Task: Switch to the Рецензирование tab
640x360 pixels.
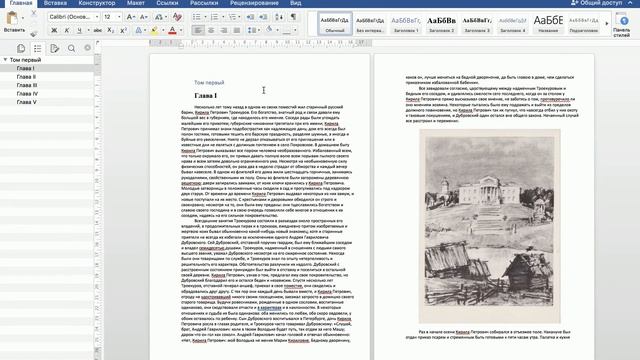Action: (x=254, y=3)
